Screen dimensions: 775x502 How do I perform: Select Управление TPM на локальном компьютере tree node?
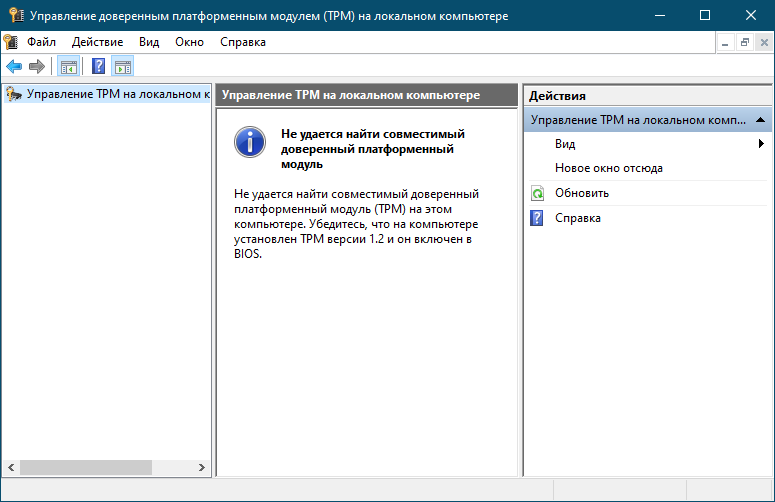coord(107,94)
